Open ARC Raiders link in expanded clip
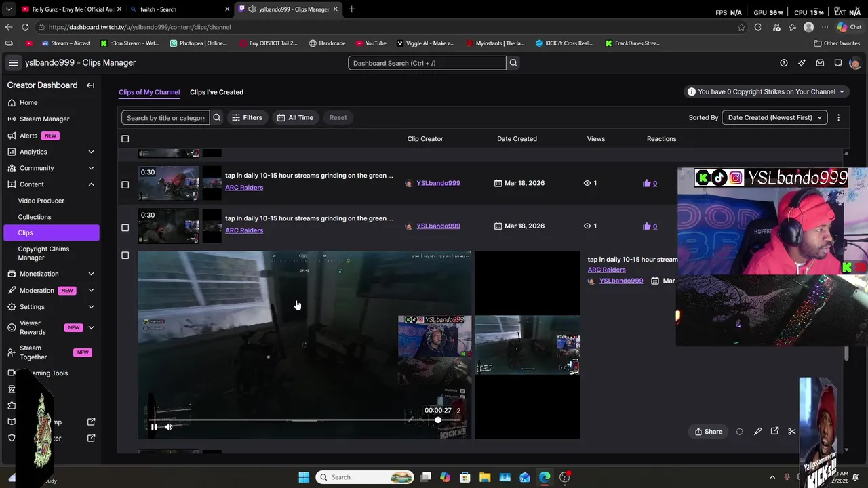The image size is (868, 488). click(x=606, y=270)
